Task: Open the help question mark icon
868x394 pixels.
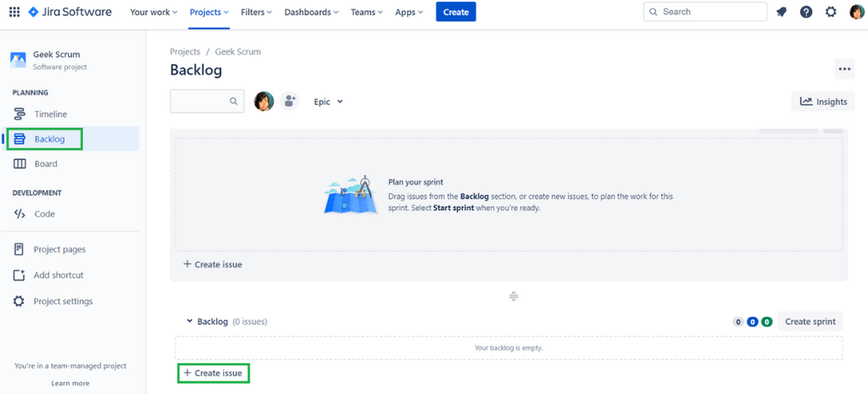Action: click(806, 12)
